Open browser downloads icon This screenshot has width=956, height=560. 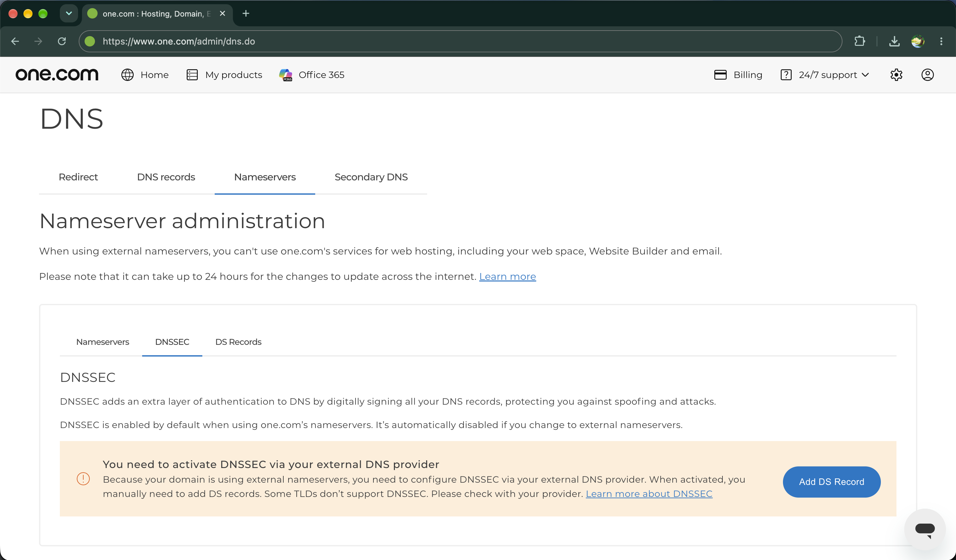coord(894,41)
